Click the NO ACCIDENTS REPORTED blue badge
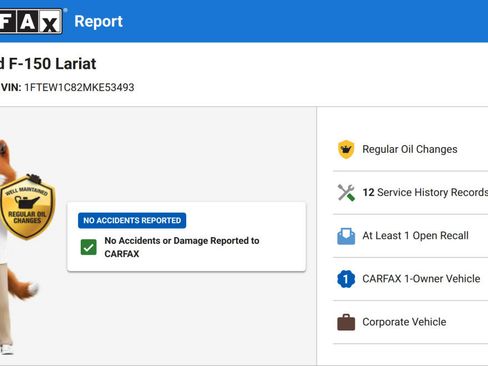Screen dimensions: 488x366 click(132, 220)
